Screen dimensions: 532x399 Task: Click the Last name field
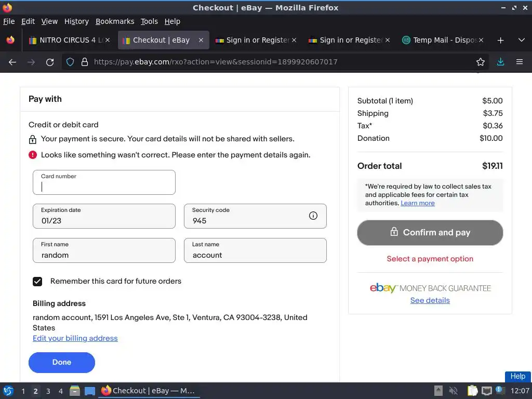(255, 250)
